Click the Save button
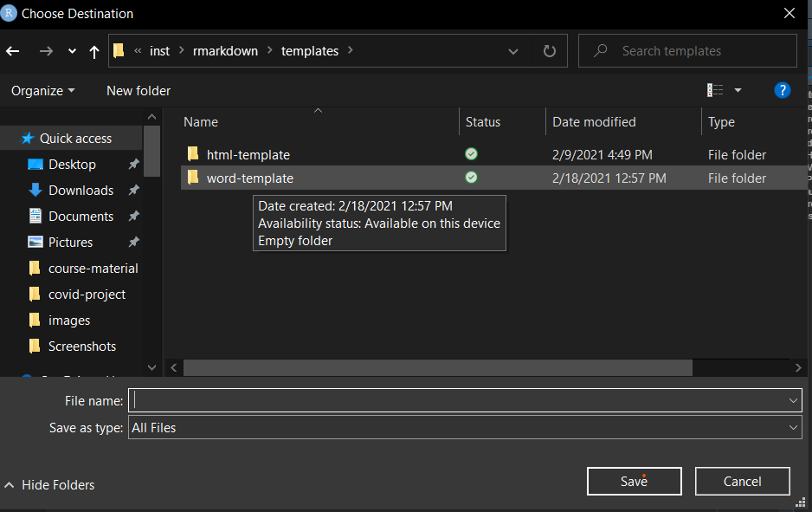Screen dimensions: 812x512 point(634,481)
